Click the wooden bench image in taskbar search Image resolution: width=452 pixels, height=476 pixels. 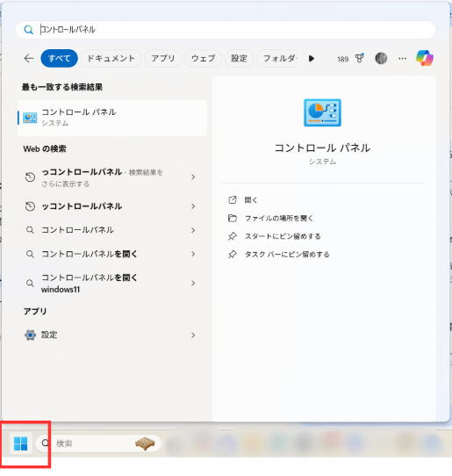pyautogui.click(x=145, y=444)
